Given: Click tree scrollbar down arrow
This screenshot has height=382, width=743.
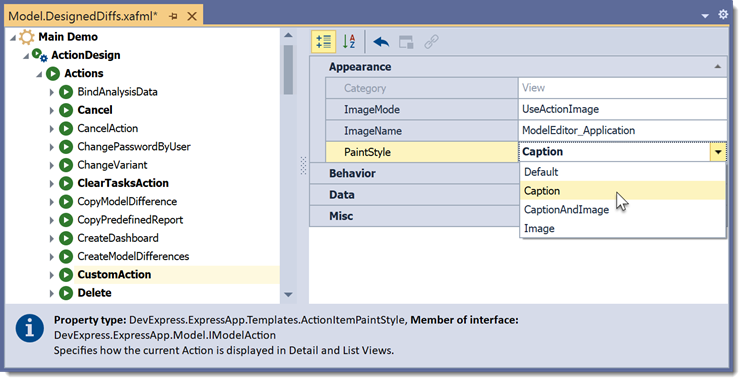Looking at the screenshot, I should pyautogui.click(x=288, y=295).
